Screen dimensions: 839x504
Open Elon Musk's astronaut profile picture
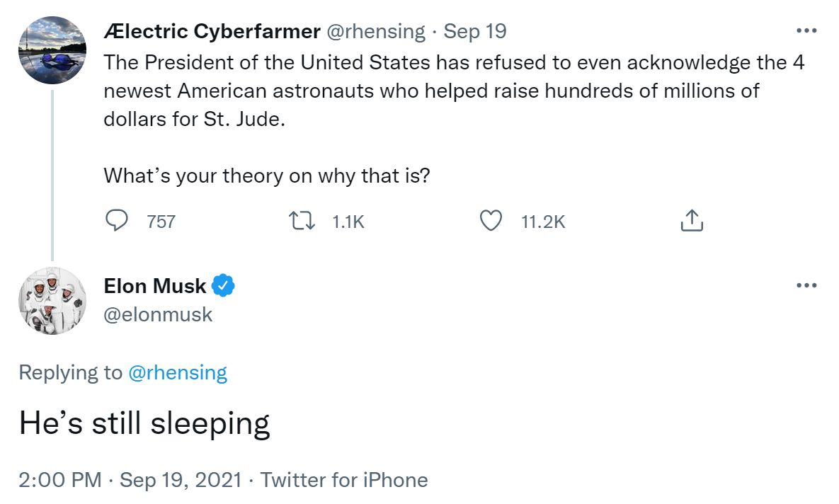[52, 302]
